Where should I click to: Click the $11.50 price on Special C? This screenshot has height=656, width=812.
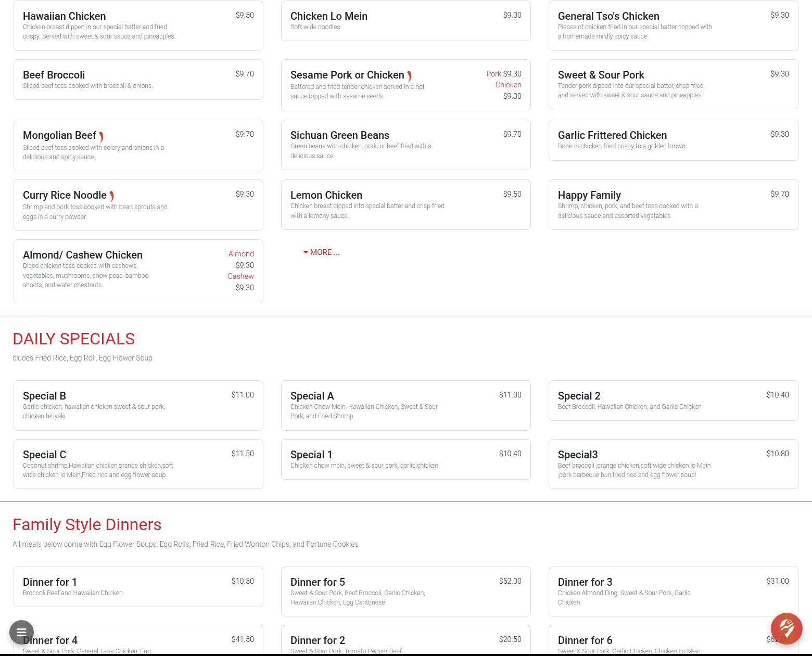click(x=243, y=454)
